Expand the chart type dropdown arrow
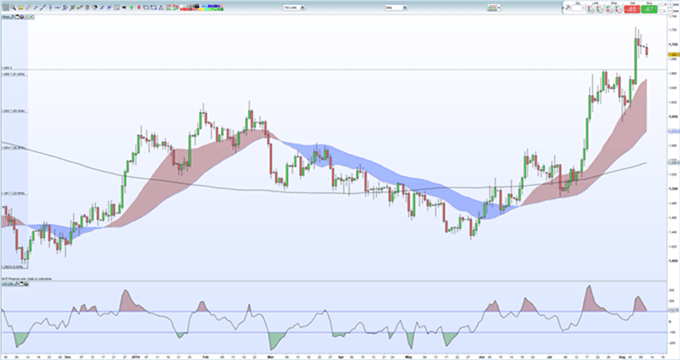This screenshot has width=680, height=360. pos(499,7)
